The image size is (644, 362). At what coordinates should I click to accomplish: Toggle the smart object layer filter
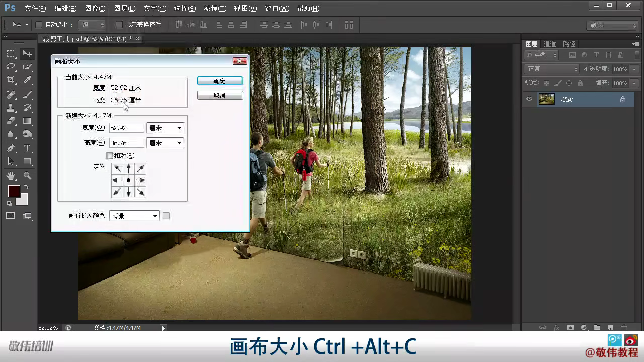point(620,55)
